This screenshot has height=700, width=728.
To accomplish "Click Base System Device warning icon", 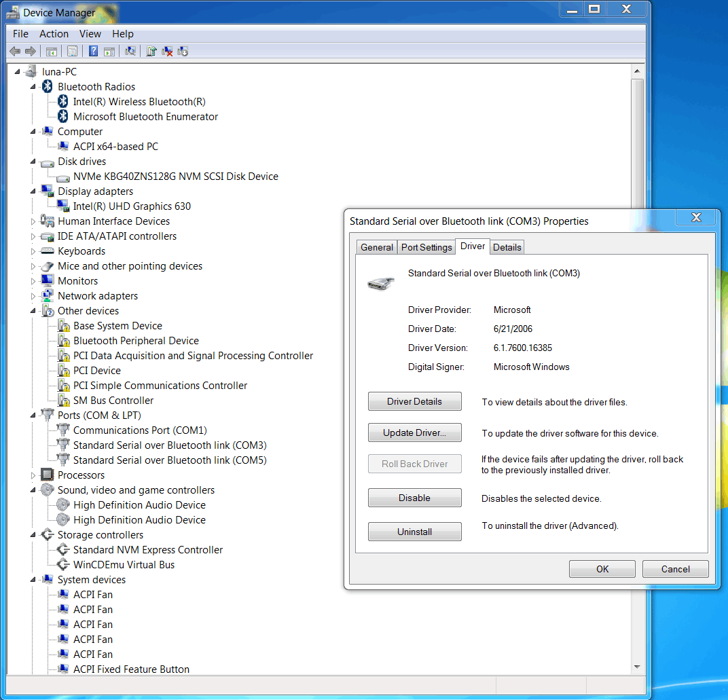I will [64, 325].
